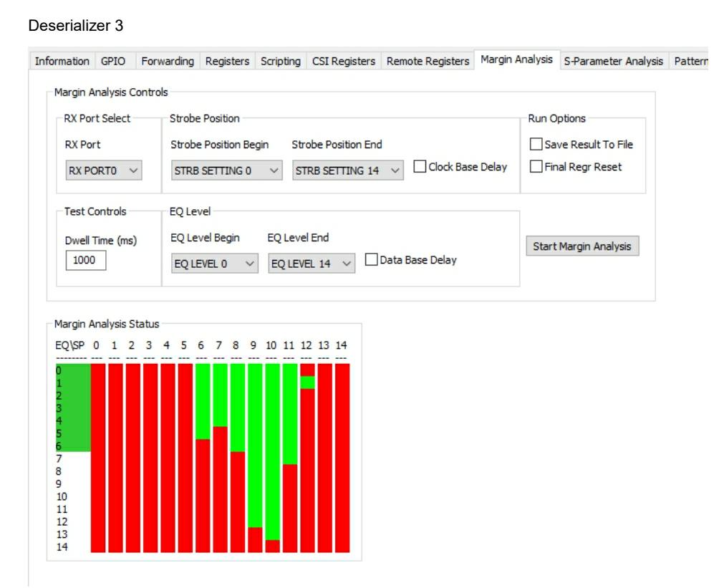The width and height of the screenshot is (719, 588).
Task: Click the Start Margin Analysis button
Action: tap(582, 246)
